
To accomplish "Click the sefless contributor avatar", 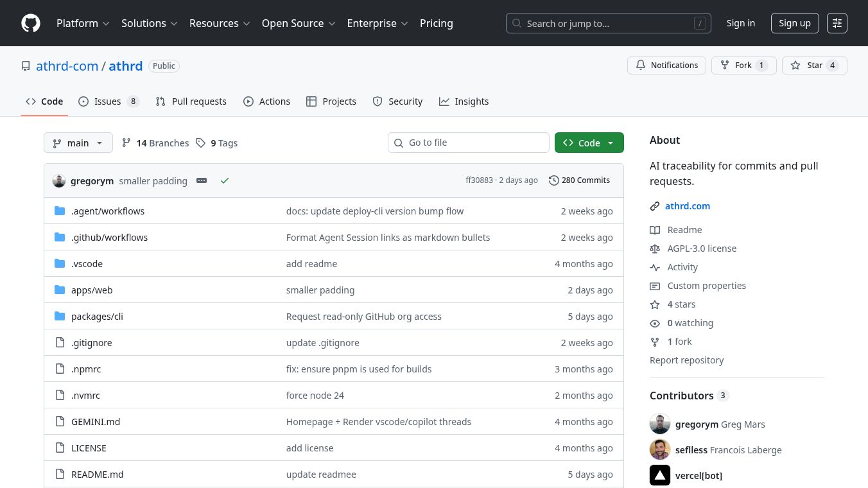I will click(x=659, y=450).
